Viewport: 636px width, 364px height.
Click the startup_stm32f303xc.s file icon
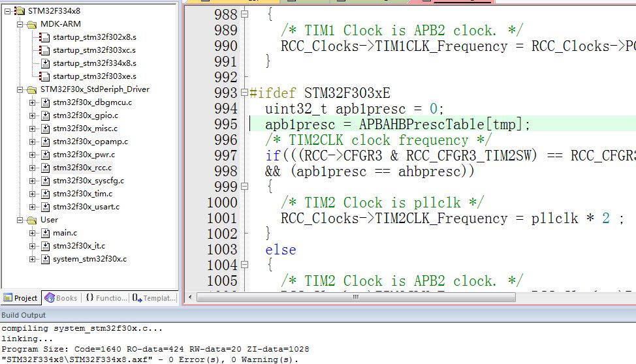(44, 50)
